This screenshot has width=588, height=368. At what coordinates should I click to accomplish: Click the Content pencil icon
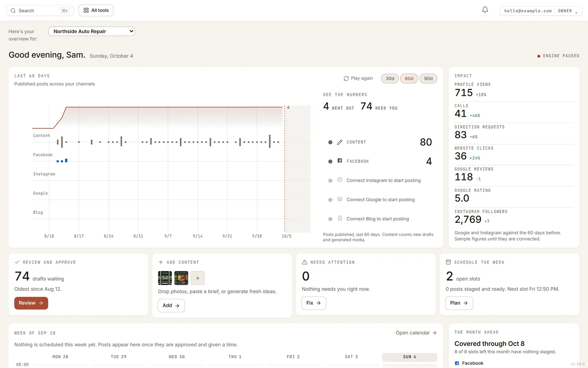pos(340,142)
